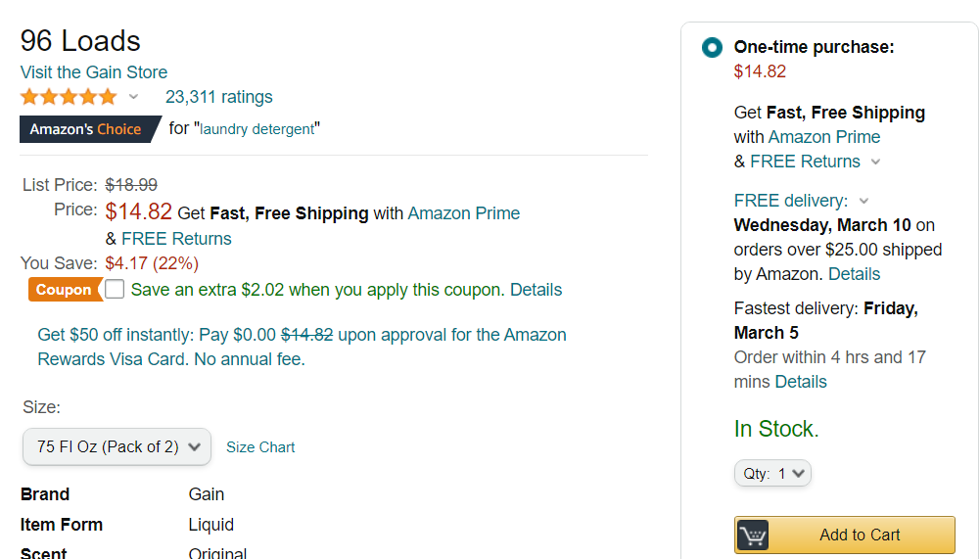
Task: Click the Amazon Rewards Visa Card $50 off offer
Action: (302, 347)
